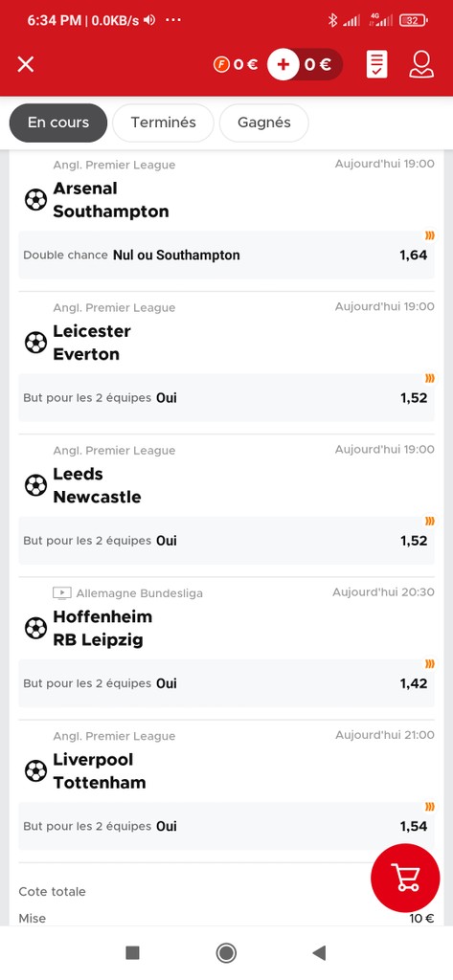Tap Android recent apps square button
This screenshot has width=453, height=980.
(x=133, y=952)
